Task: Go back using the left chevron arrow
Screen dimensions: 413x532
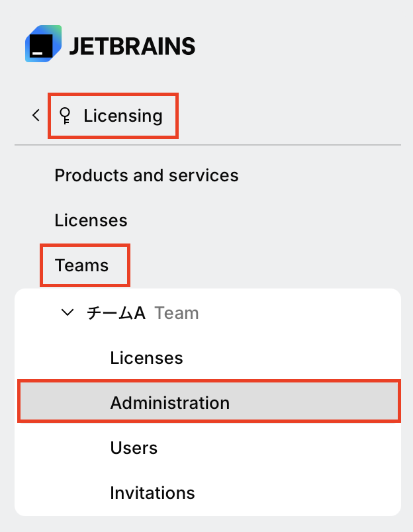Action: [x=36, y=115]
